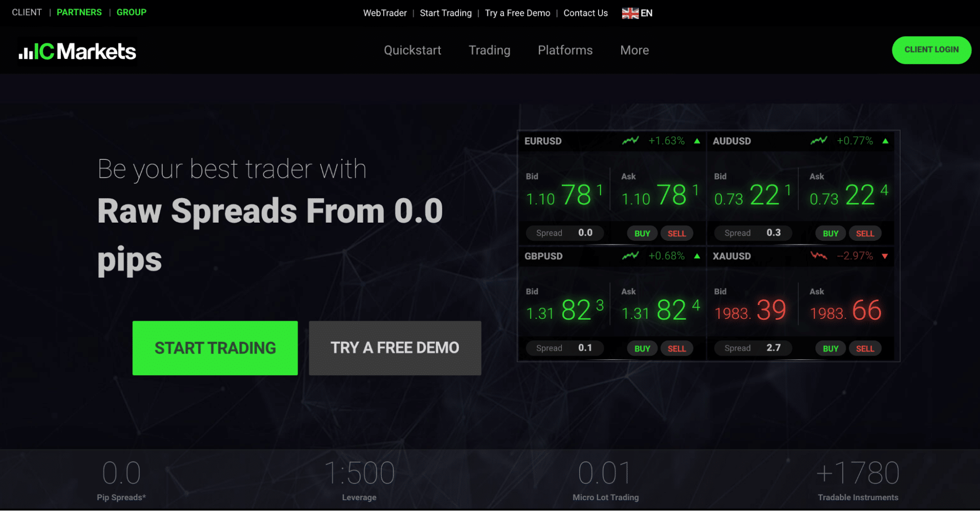The width and height of the screenshot is (980, 511).
Task: Click the GBPUSD green up arrow
Action: [697, 256]
